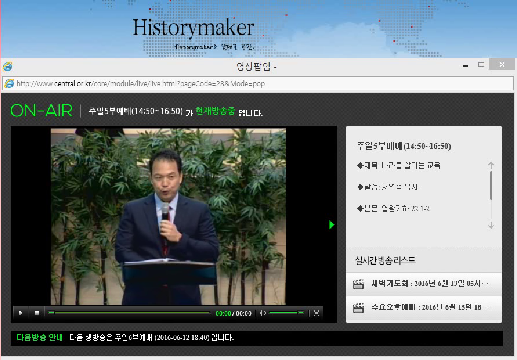
Task: Click clapperboard icon beside 새벽기도회
Action: 358,284
